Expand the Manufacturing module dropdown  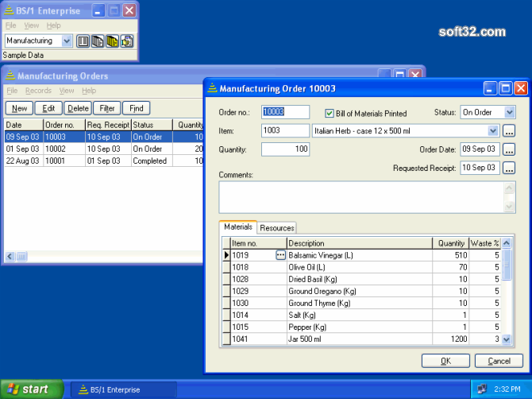tap(67, 41)
